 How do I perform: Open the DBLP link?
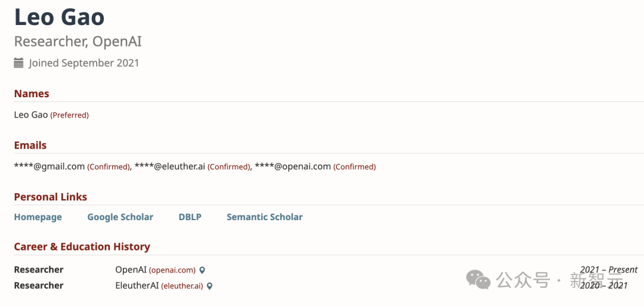pyautogui.click(x=190, y=217)
